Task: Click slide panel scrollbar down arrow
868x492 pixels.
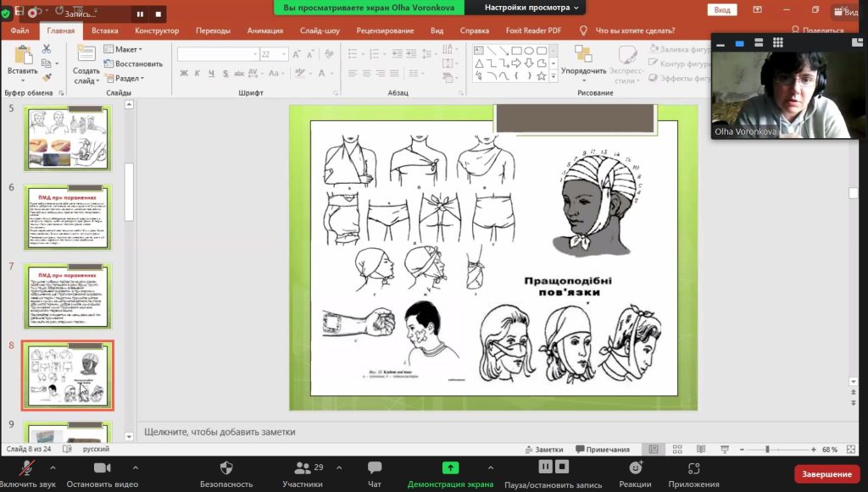Action: coord(129,436)
